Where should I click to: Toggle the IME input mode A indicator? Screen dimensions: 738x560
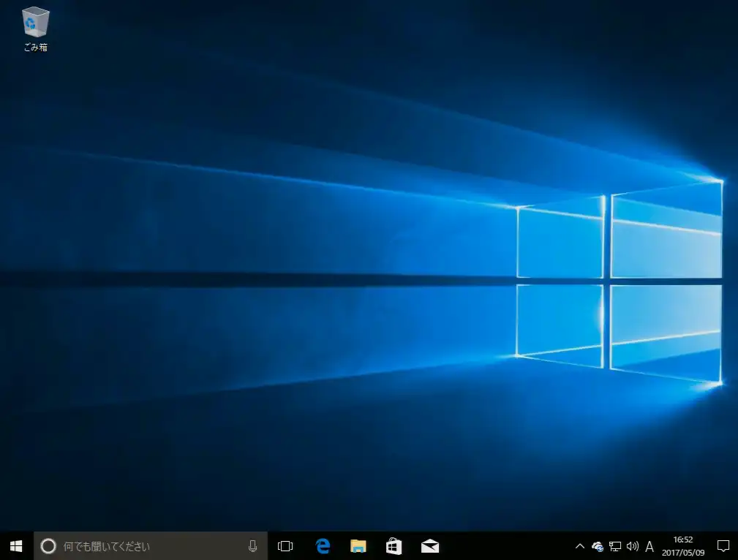pyautogui.click(x=649, y=546)
